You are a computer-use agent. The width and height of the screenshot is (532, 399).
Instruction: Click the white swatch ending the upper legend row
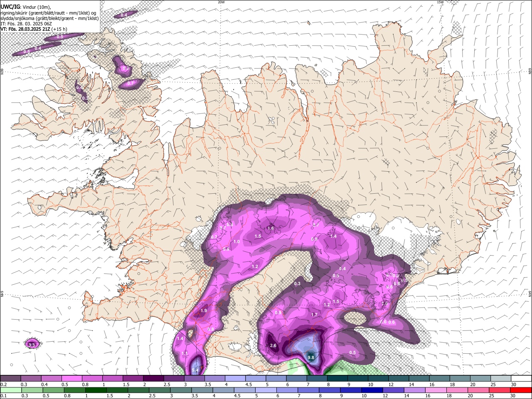tap(521, 379)
